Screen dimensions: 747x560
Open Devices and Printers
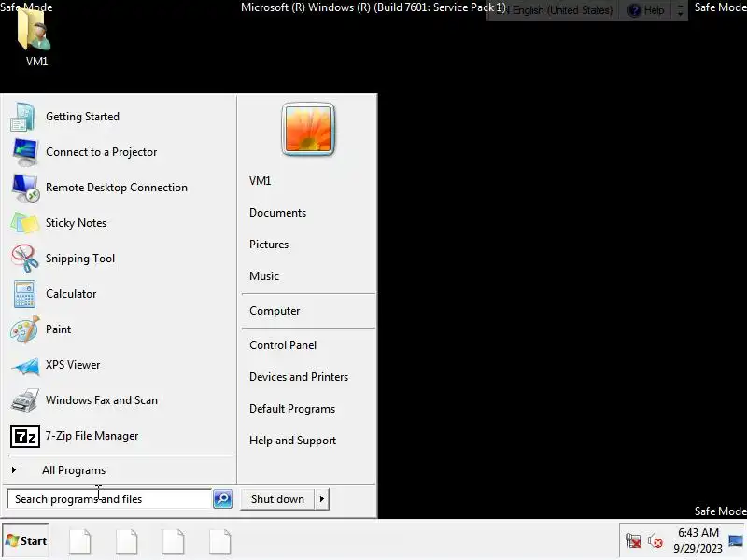tap(299, 377)
